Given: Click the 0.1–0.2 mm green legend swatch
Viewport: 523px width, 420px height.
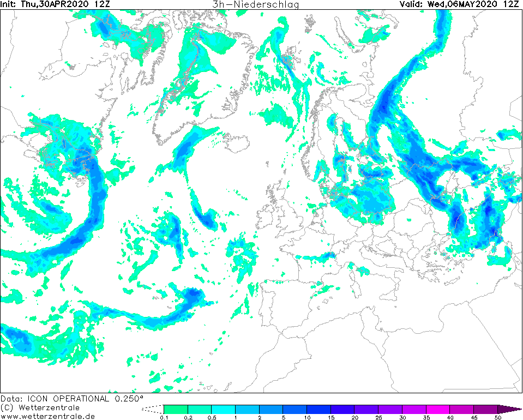Looking at the screenshot, I should point(176,409).
